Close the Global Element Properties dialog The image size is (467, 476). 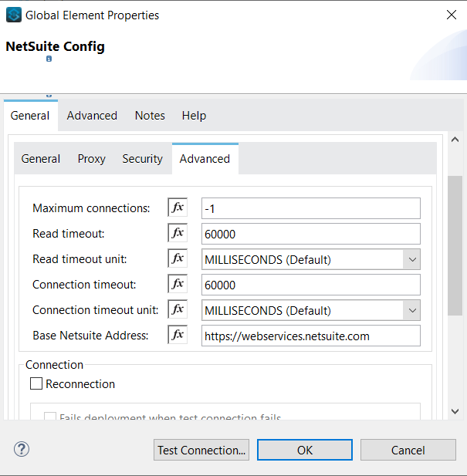[x=452, y=15]
